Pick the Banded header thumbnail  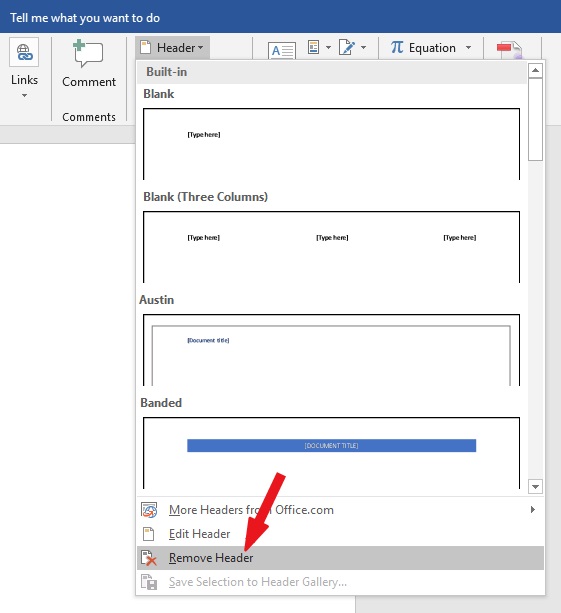tap(331, 453)
